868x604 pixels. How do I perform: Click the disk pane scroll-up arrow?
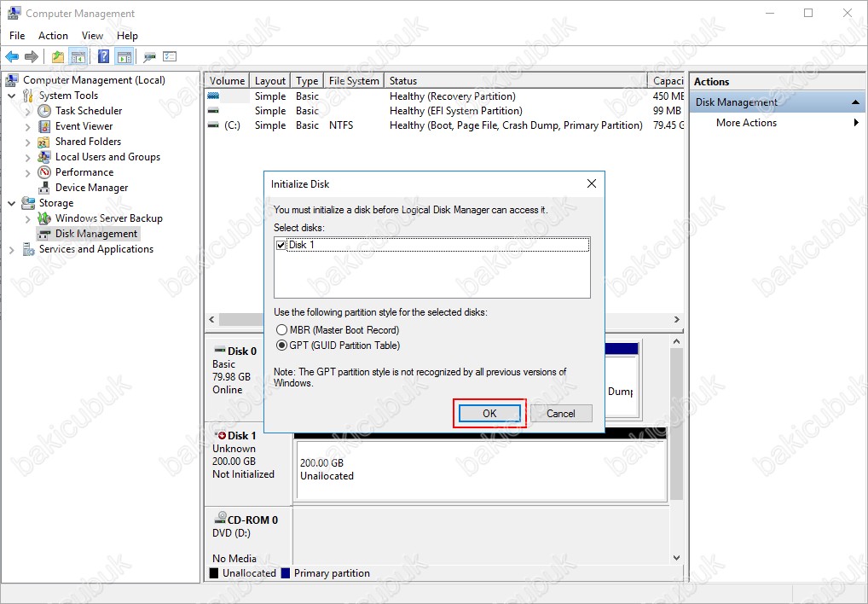tap(676, 341)
